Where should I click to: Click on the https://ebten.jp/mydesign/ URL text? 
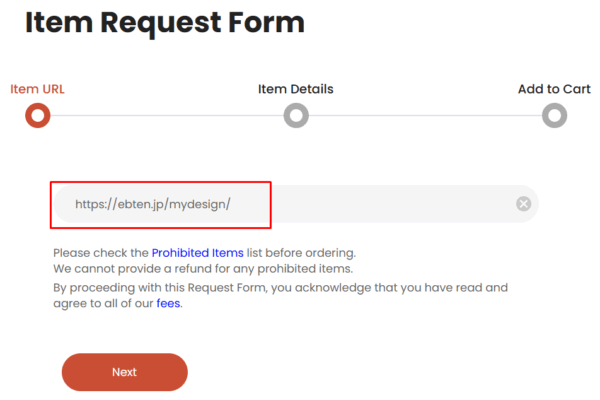point(153,204)
